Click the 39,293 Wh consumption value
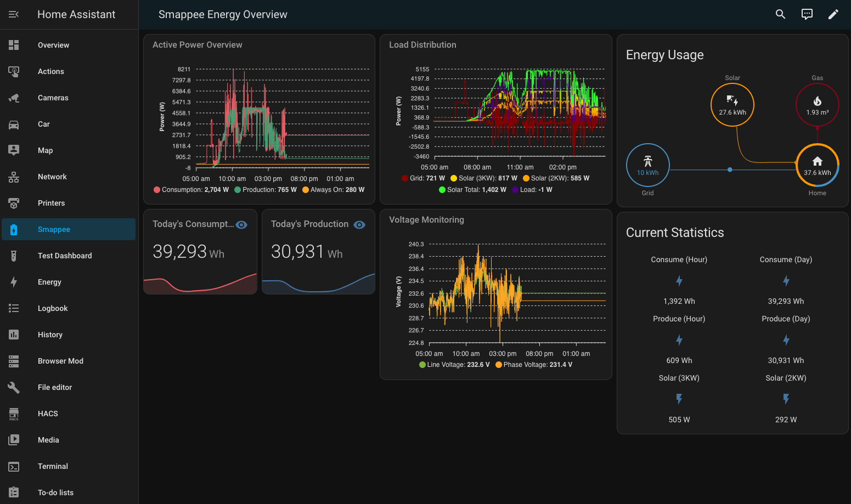This screenshot has width=851, height=504. [x=189, y=252]
